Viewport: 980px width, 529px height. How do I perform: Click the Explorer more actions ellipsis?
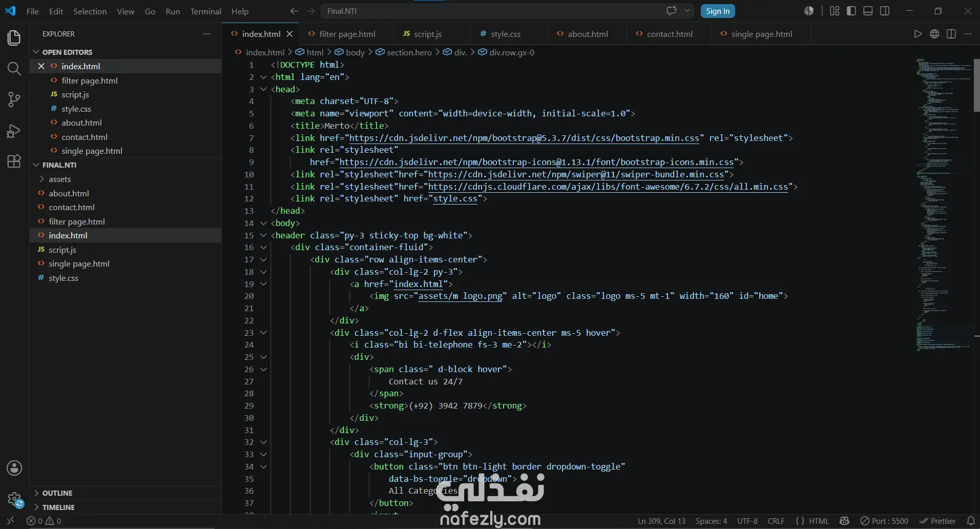[x=206, y=34]
